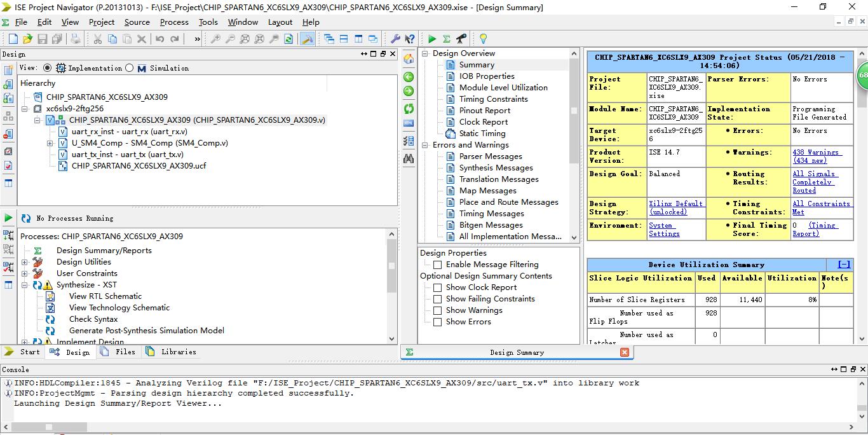This screenshot has width=868, height=435.
Task: Collapse the Errors and Warnings tree section
Action: pyautogui.click(x=426, y=145)
